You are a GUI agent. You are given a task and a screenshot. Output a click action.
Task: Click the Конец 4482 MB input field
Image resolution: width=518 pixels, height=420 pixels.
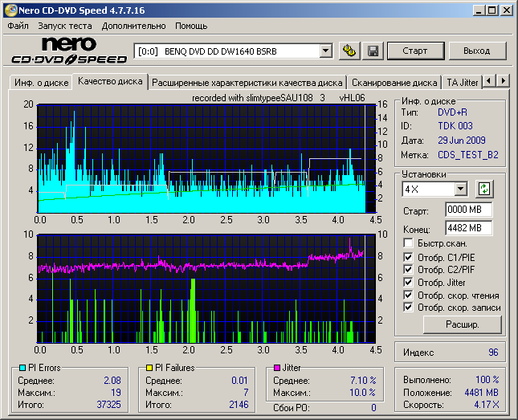(468, 229)
